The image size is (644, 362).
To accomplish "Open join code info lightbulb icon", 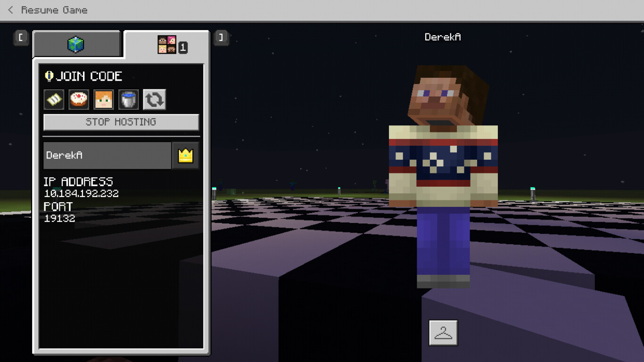I will click(49, 76).
